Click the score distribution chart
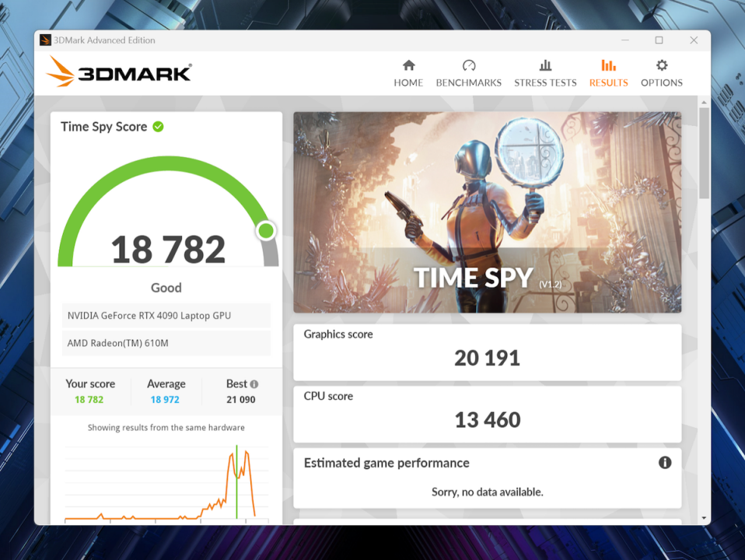 pyautogui.click(x=166, y=482)
